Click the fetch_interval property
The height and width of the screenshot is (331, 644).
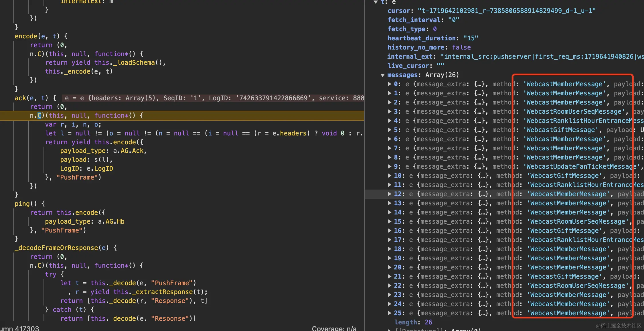[423, 20]
